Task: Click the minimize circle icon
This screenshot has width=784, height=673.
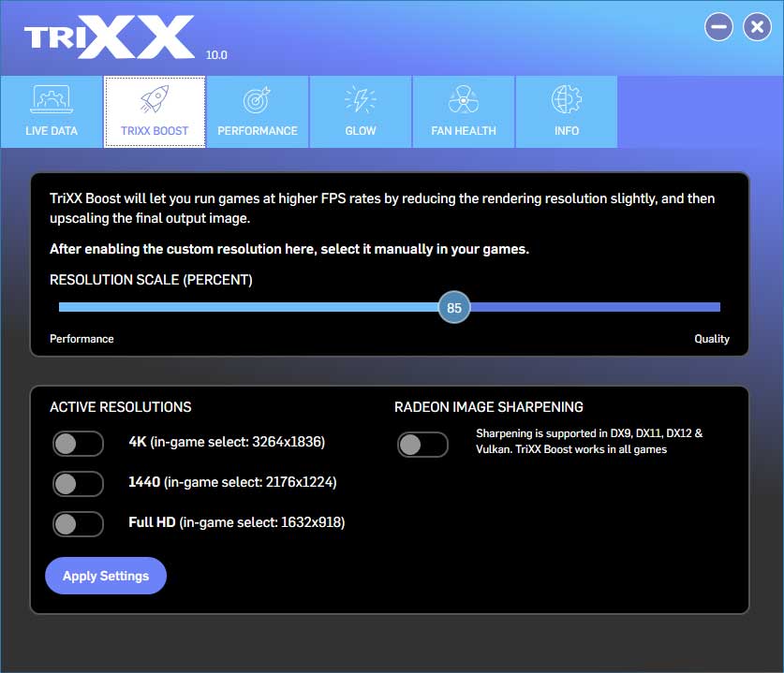Action: pyautogui.click(x=718, y=26)
